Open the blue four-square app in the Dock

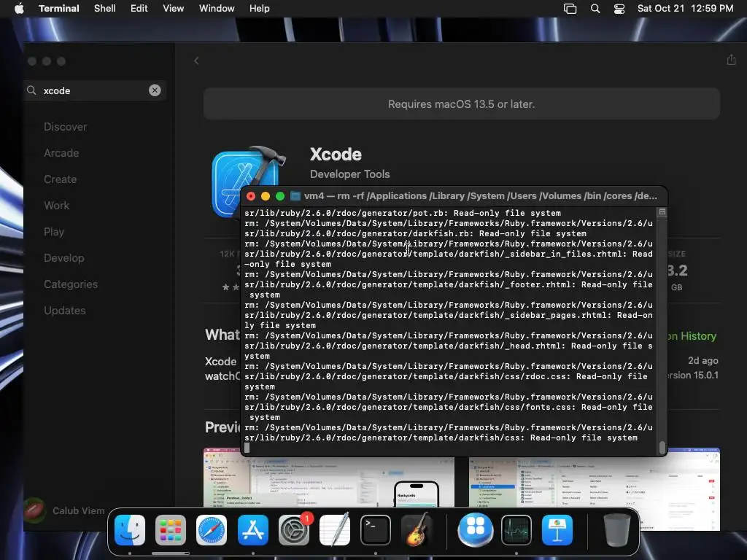(x=476, y=530)
